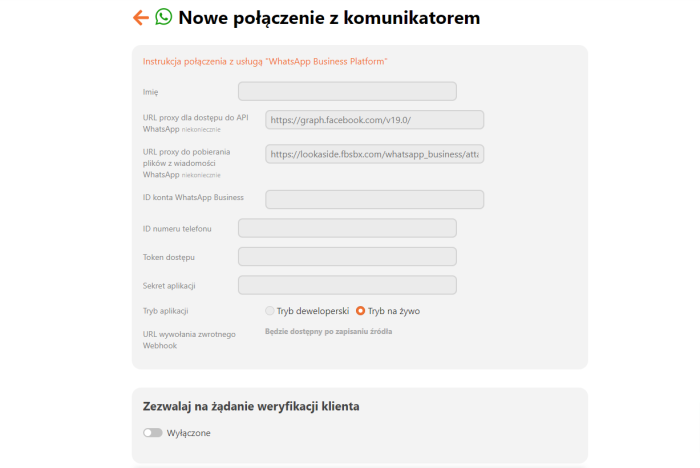Click the graph.facebook.com API proxy URL field

click(x=374, y=120)
